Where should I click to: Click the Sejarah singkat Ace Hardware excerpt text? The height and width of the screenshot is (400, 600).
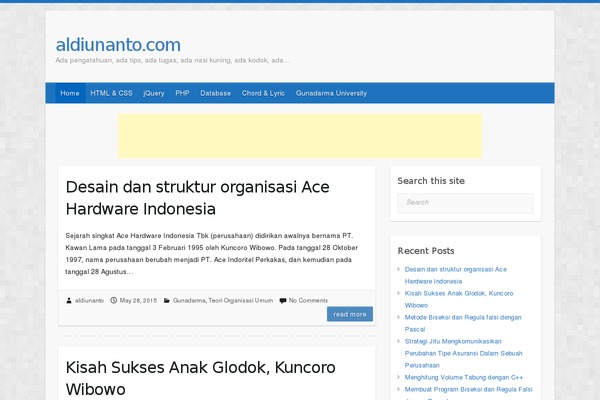pyautogui.click(x=212, y=253)
